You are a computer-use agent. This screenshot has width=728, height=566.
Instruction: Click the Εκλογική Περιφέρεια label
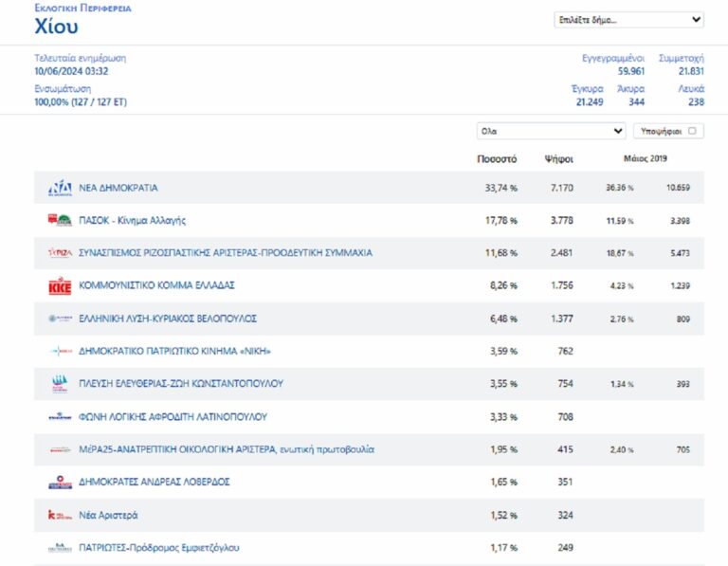pos(82,8)
